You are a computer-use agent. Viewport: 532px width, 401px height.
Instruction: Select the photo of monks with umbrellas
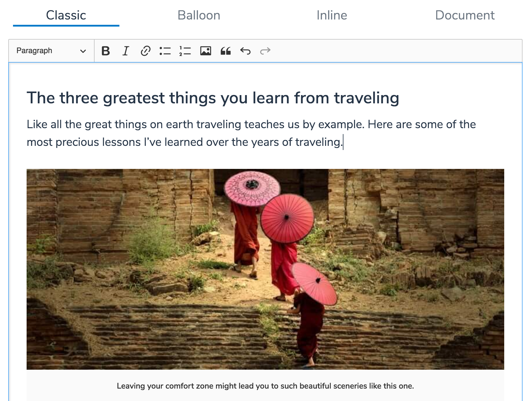[x=265, y=269]
